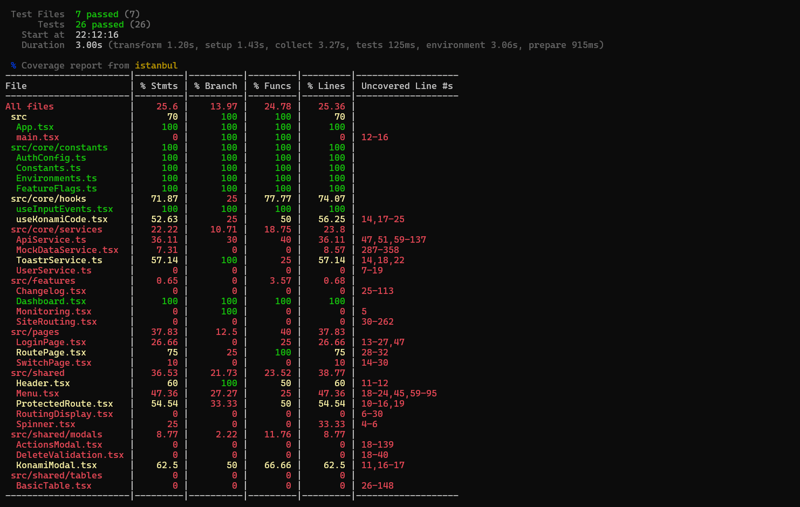Click the useKonamiCode.tsx file row
This screenshot has height=507, width=800.
coord(61,219)
